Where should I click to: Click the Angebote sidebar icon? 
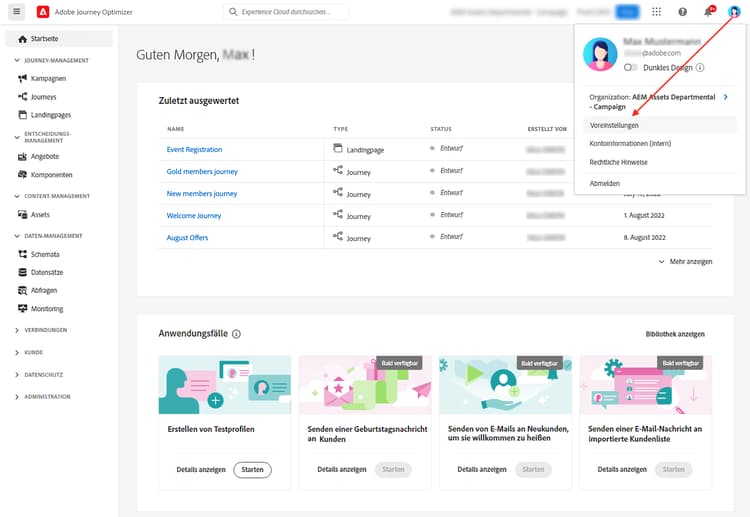click(22, 156)
